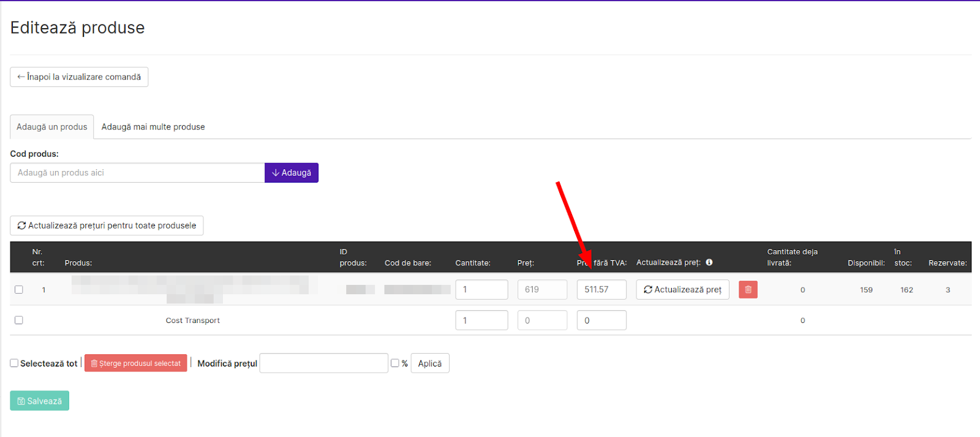This screenshot has width=980, height=437.
Task: Save changes with the Salvează button
Action: [40, 401]
